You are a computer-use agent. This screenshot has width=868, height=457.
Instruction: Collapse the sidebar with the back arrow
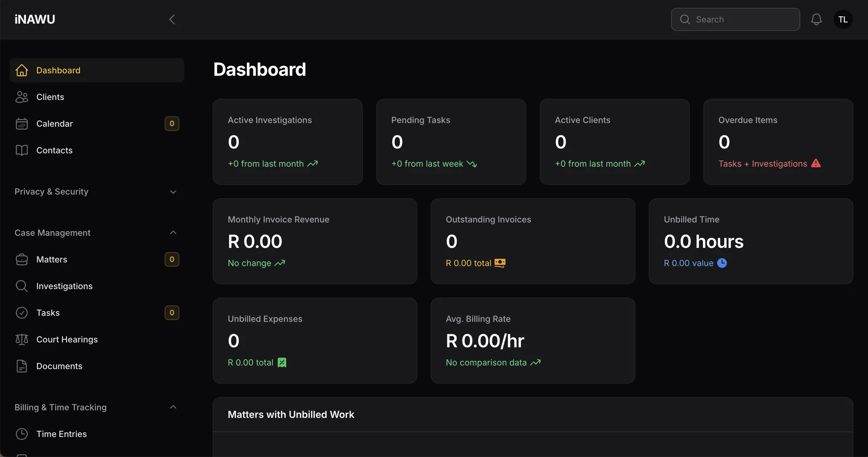pos(172,19)
